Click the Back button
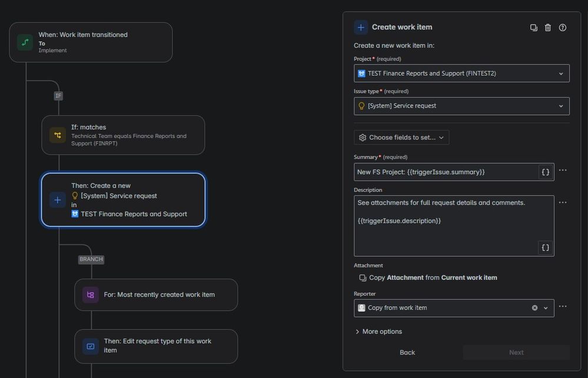The width and height of the screenshot is (588, 378). (x=407, y=352)
